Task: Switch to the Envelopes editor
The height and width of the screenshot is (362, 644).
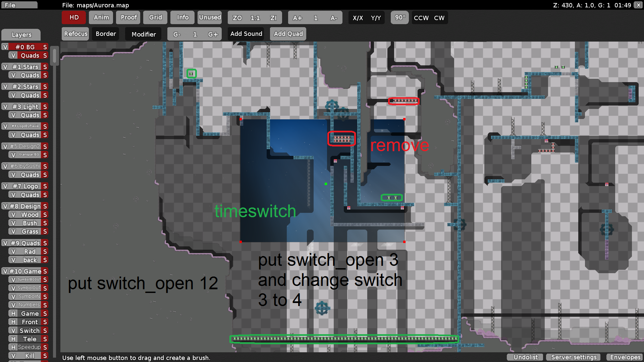Action: 625,357
